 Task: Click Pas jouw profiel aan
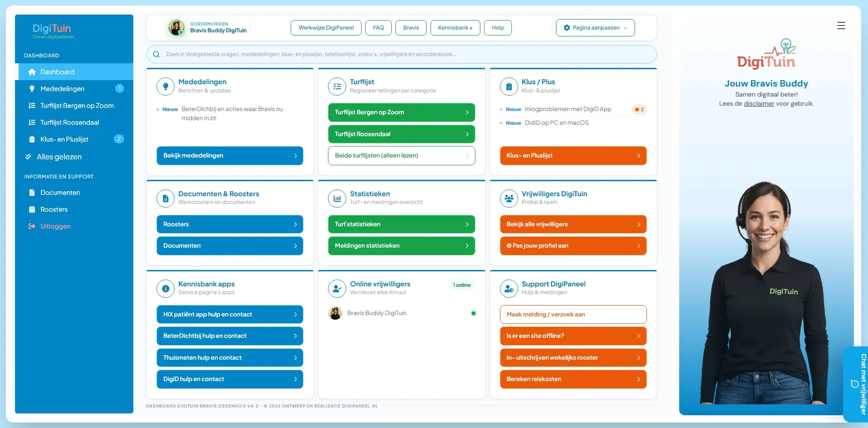pyautogui.click(x=573, y=246)
